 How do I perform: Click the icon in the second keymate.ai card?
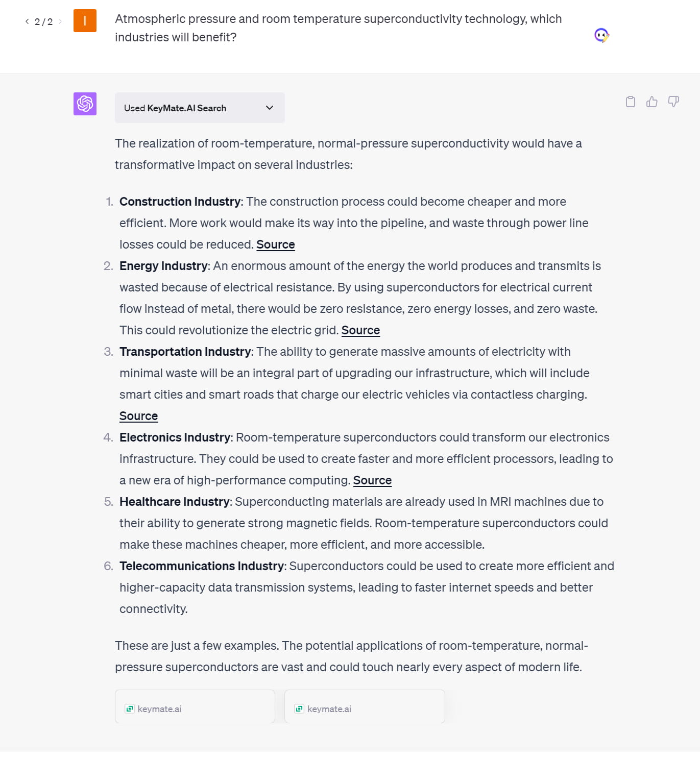299,708
